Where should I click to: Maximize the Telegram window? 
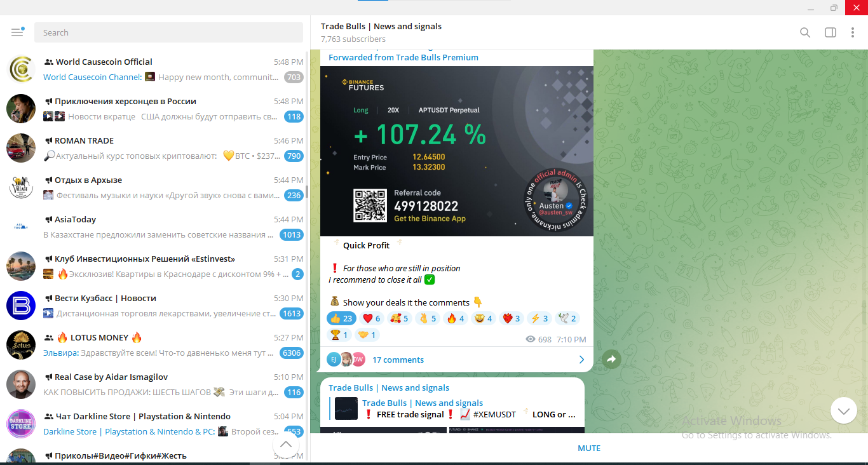(x=834, y=8)
